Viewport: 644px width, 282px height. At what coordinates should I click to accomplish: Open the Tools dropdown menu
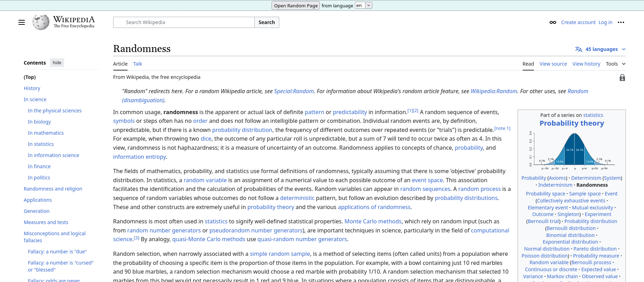tap(616, 64)
